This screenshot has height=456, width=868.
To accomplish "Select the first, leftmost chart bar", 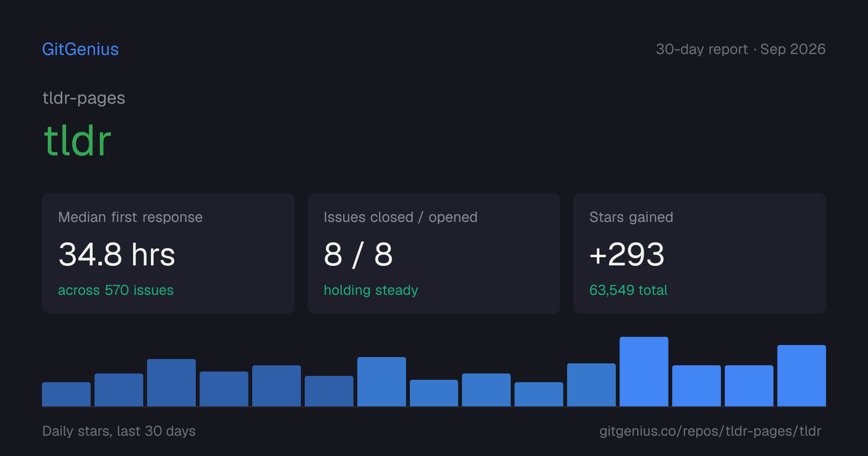I will (66, 394).
